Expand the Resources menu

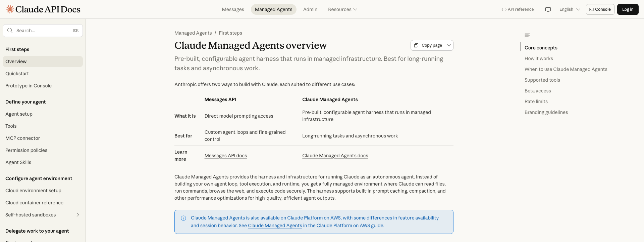342,9
